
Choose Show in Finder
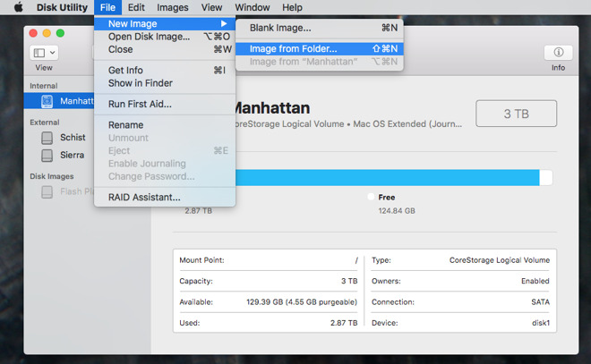165,83
